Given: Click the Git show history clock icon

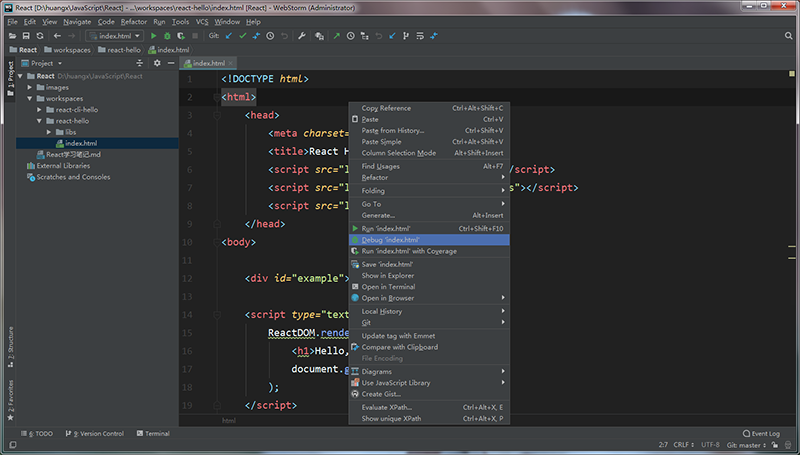Looking at the screenshot, I should (270, 36).
